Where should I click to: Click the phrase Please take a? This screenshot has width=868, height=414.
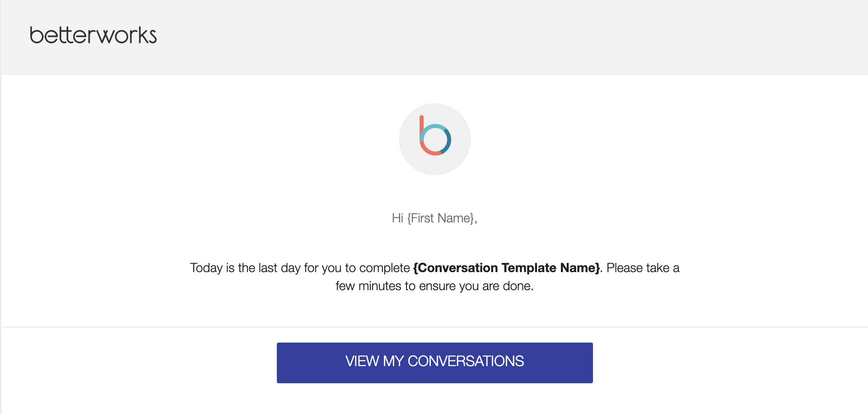click(x=643, y=268)
